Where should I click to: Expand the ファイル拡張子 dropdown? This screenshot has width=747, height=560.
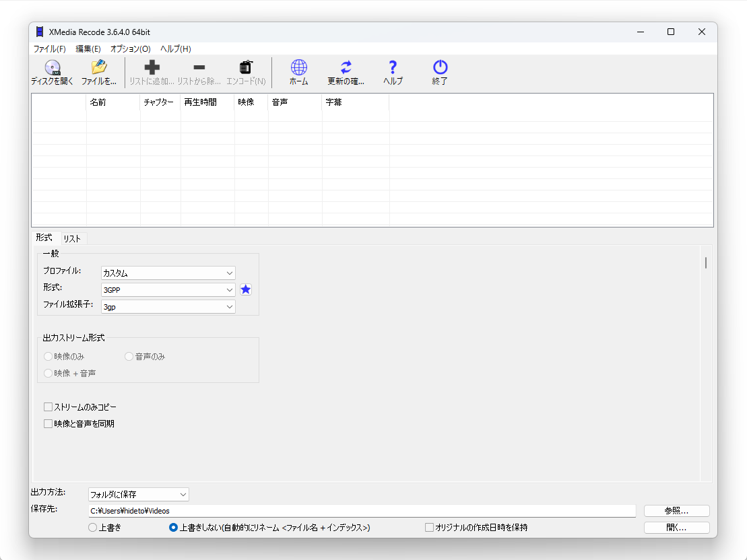pyautogui.click(x=168, y=307)
